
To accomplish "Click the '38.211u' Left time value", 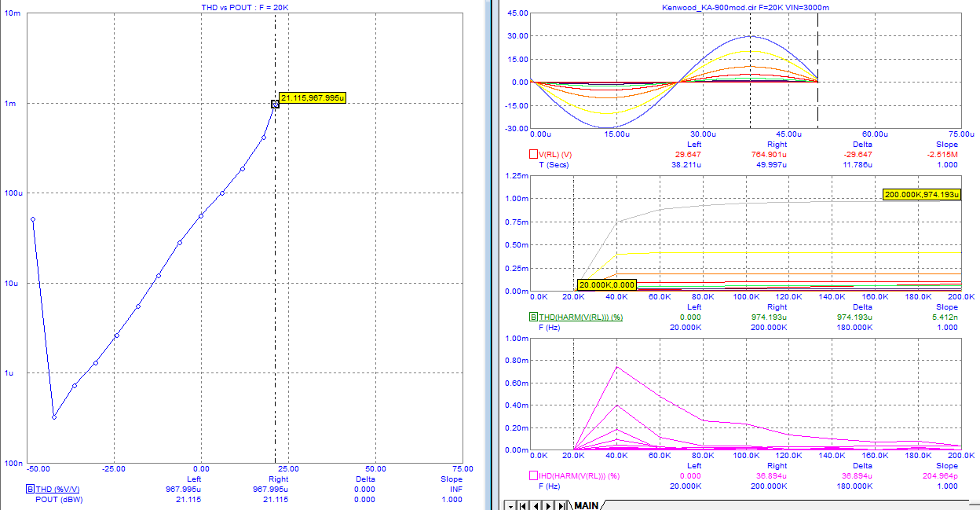I will 686,164.
